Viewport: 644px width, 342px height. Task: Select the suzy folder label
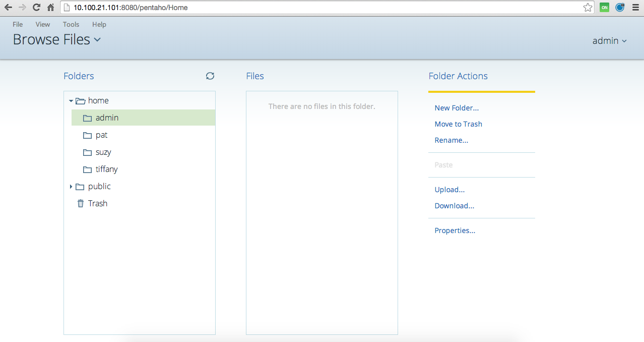pyautogui.click(x=103, y=152)
